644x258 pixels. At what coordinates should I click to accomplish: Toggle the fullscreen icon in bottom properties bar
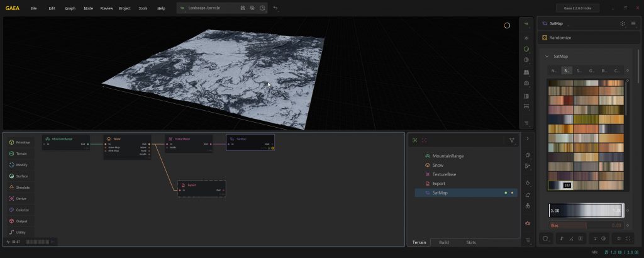click(x=630, y=238)
